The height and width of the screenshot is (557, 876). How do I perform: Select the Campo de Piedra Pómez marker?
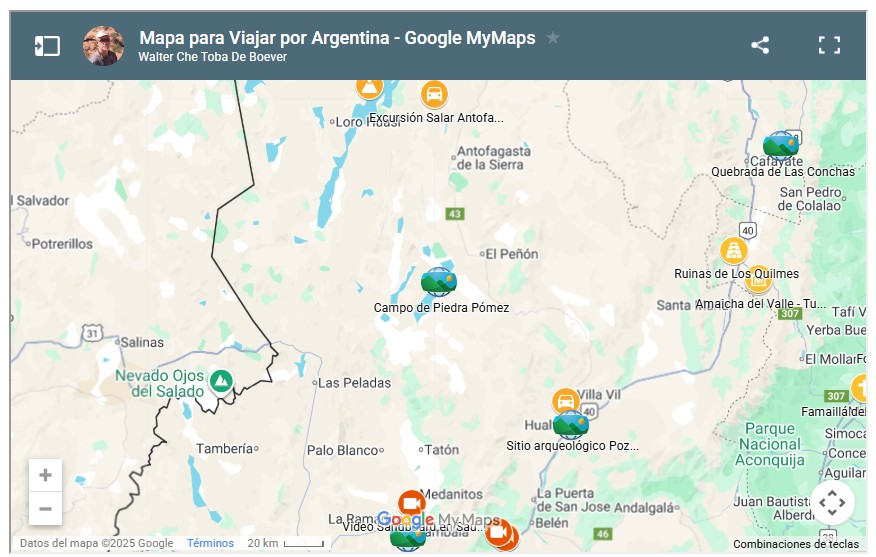439,282
